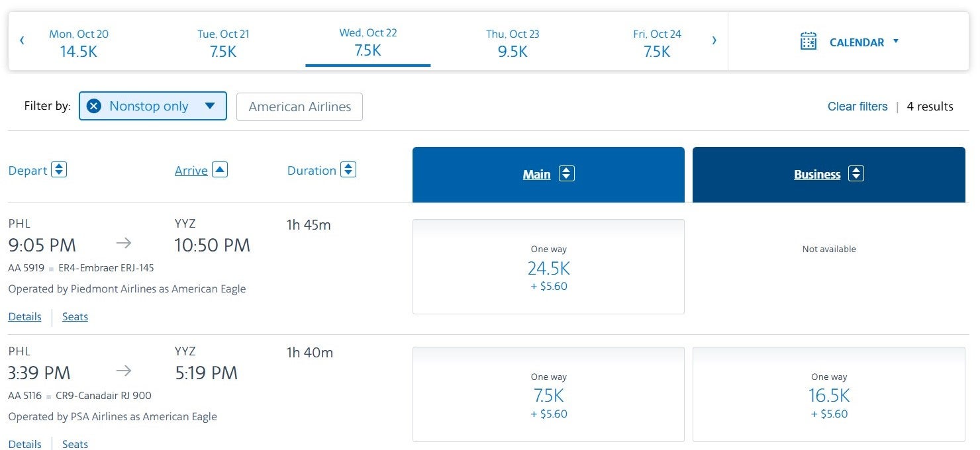980x450 pixels.
Task: Select Tue, Oct 21 7.5K date tab
Action: tap(223, 42)
